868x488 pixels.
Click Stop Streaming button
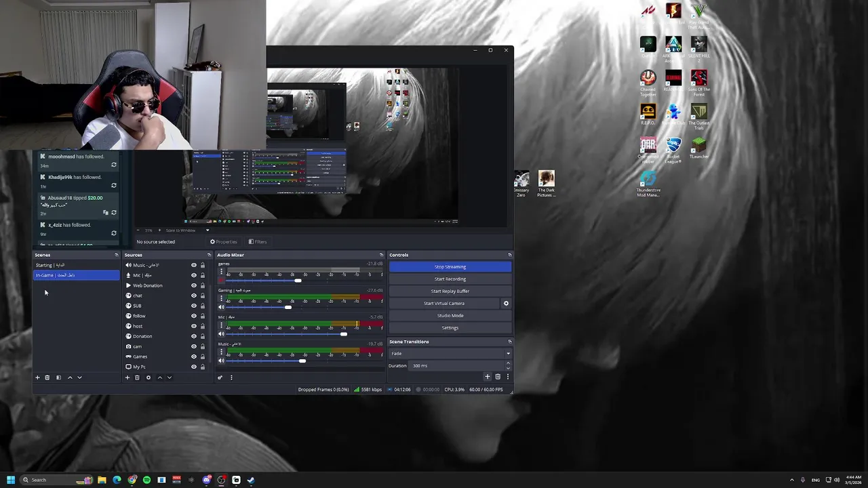[x=450, y=266]
